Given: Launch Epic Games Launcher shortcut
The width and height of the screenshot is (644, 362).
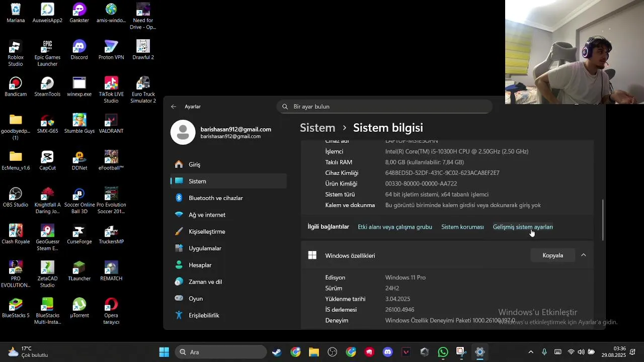Looking at the screenshot, I should coord(47,53).
